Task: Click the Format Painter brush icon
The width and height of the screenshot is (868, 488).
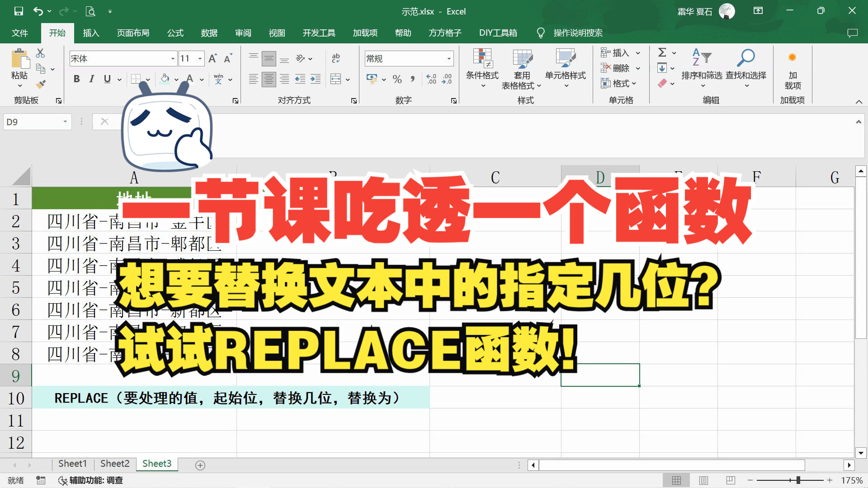Action: 41,84
